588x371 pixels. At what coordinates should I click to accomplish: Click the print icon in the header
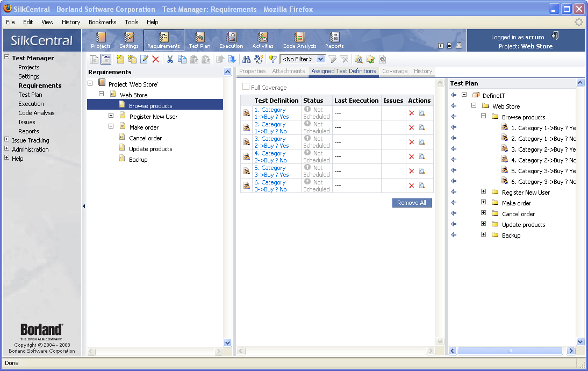(x=458, y=46)
